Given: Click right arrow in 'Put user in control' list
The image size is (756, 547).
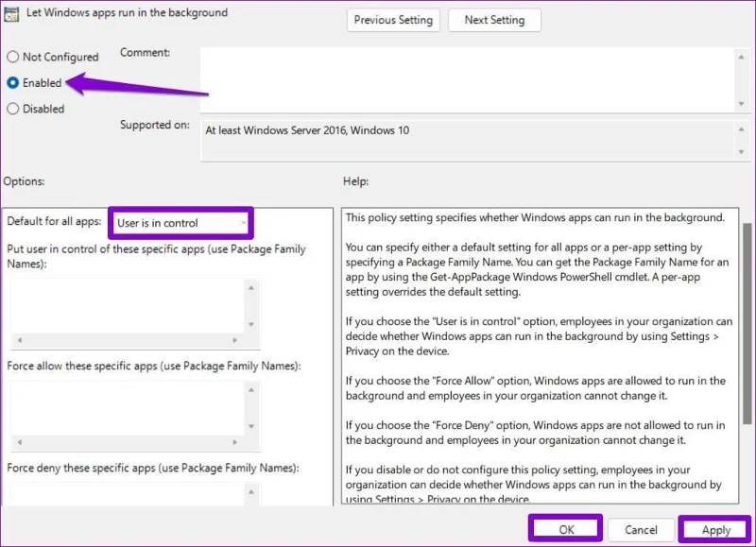Looking at the screenshot, I should tap(234, 340).
